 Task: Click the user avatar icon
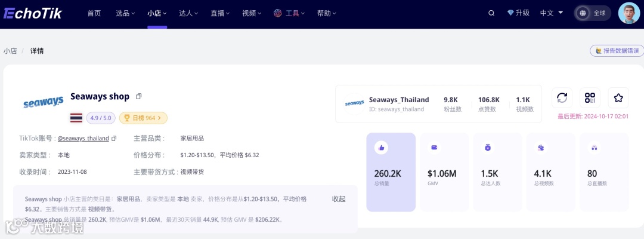629,13
